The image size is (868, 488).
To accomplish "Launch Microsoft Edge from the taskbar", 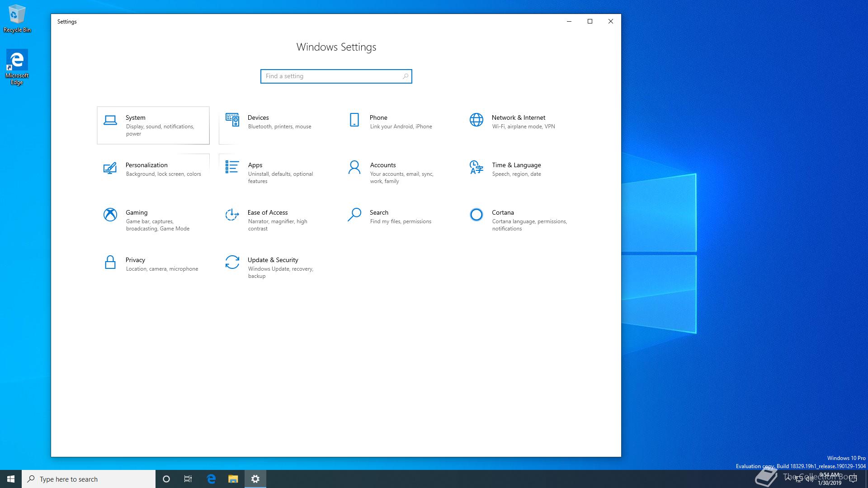I will (x=211, y=479).
